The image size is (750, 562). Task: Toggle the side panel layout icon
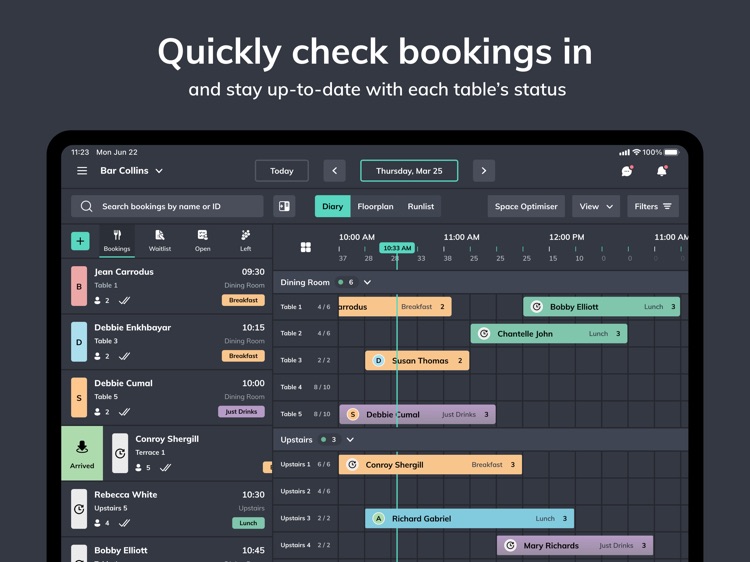tap(284, 206)
